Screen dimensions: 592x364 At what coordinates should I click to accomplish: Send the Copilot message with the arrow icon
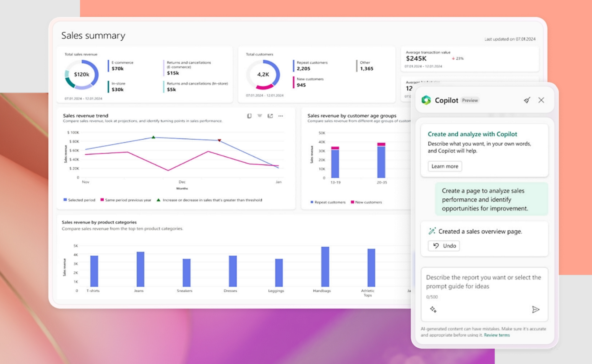tap(536, 310)
